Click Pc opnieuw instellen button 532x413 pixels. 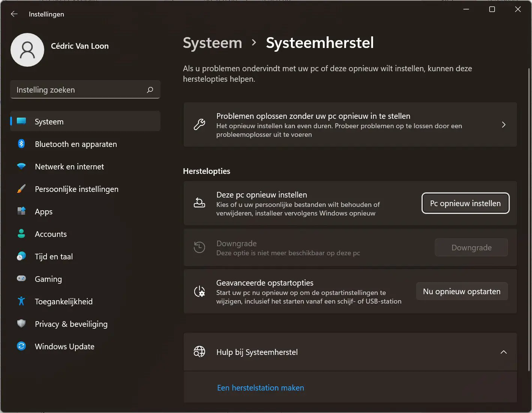pos(465,203)
